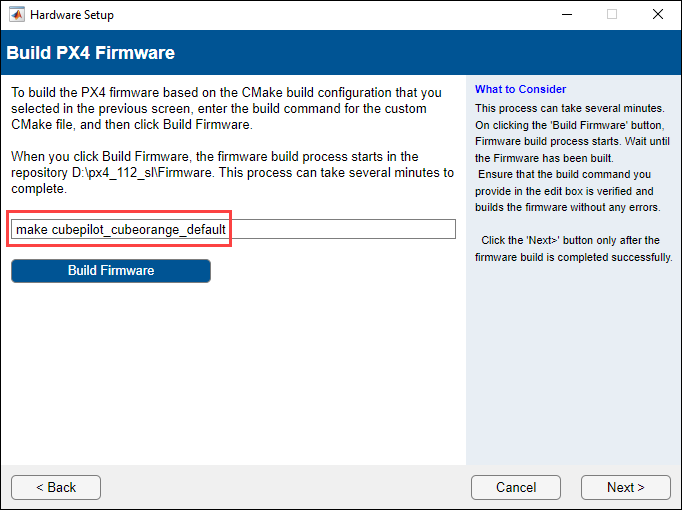Image resolution: width=682 pixels, height=510 pixels.
Task: Go back with the Back button
Action: point(56,487)
